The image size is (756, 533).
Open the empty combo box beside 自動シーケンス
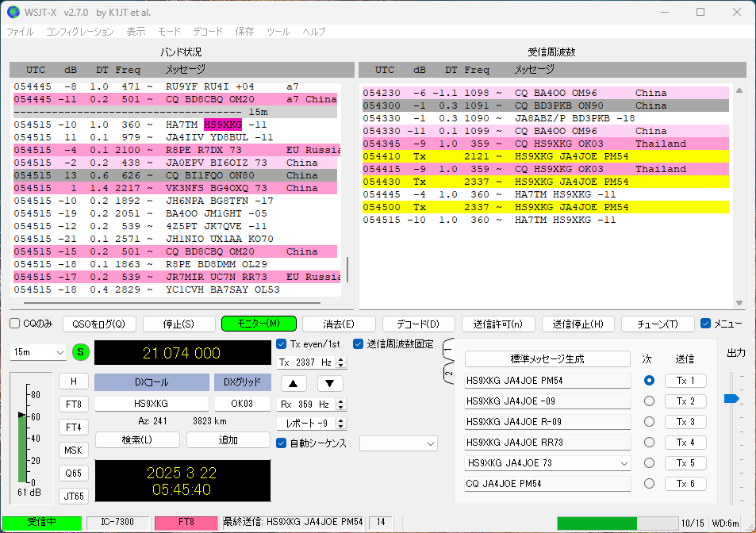[398, 443]
